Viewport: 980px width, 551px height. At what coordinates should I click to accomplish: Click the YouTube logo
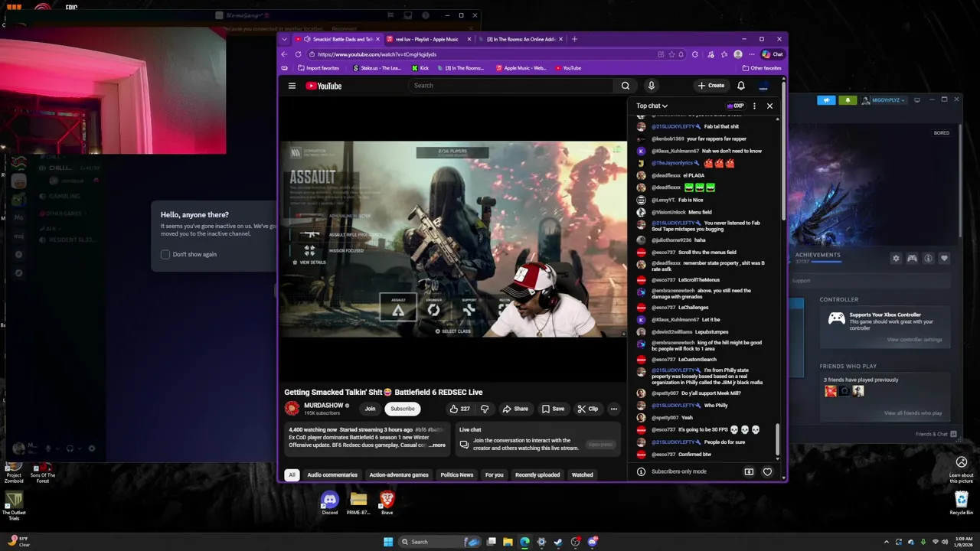324,86
